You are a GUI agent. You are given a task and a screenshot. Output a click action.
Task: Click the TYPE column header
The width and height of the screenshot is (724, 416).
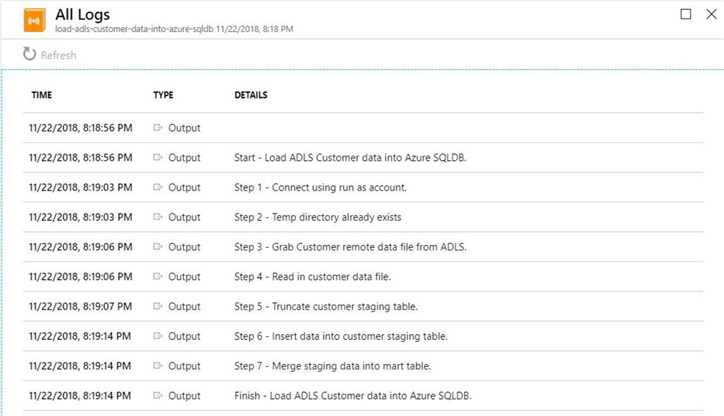pyautogui.click(x=163, y=95)
